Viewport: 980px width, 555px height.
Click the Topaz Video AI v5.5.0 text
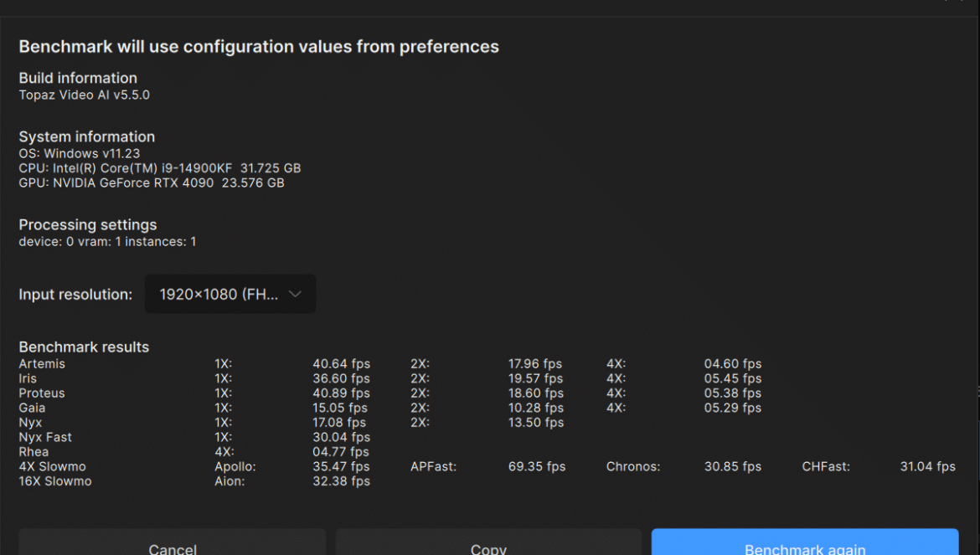point(85,95)
